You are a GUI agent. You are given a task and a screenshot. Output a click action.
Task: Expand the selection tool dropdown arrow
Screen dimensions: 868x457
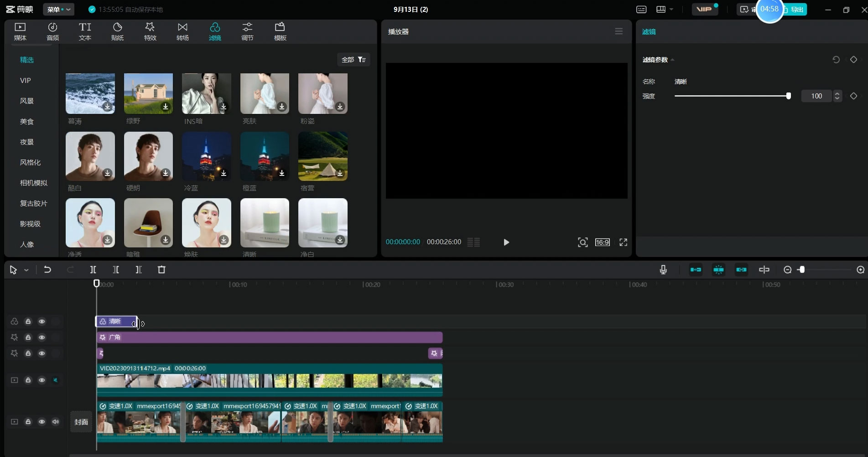(26, 270)
